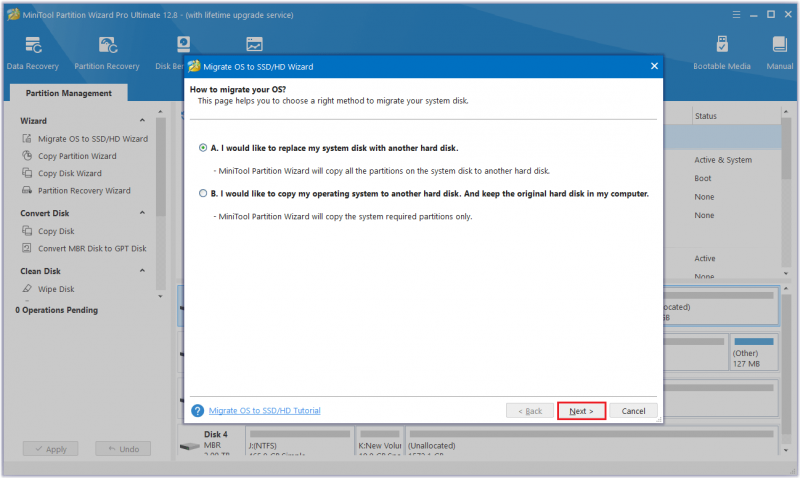This screenshot has height=478, width=800.
Task: Open the hamburger menu in title bar
Action: coord(736,15)
